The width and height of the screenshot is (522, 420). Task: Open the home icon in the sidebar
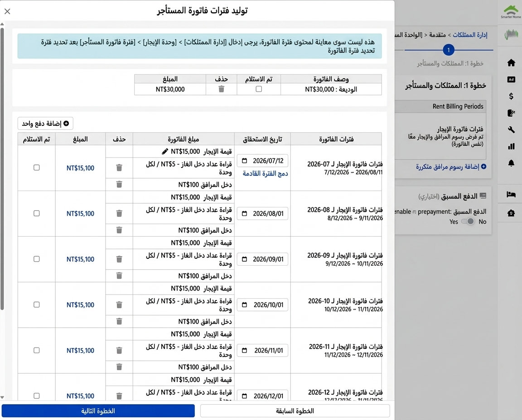click(x=511, y=62)
